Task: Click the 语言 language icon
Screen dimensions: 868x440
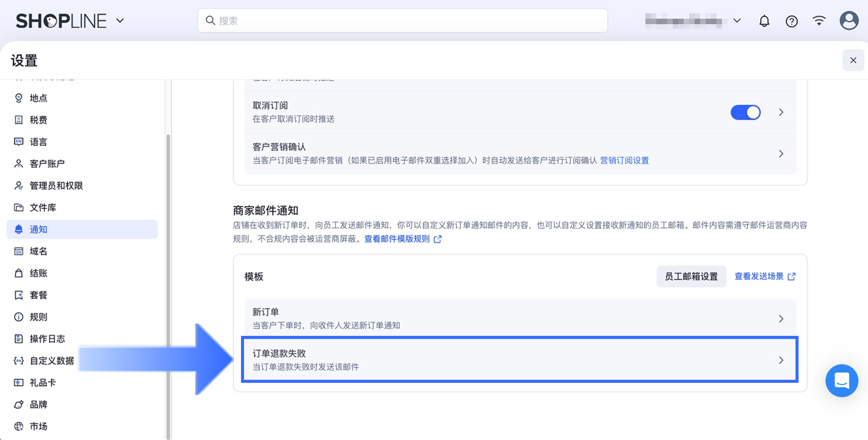Action: click(19, 142)
